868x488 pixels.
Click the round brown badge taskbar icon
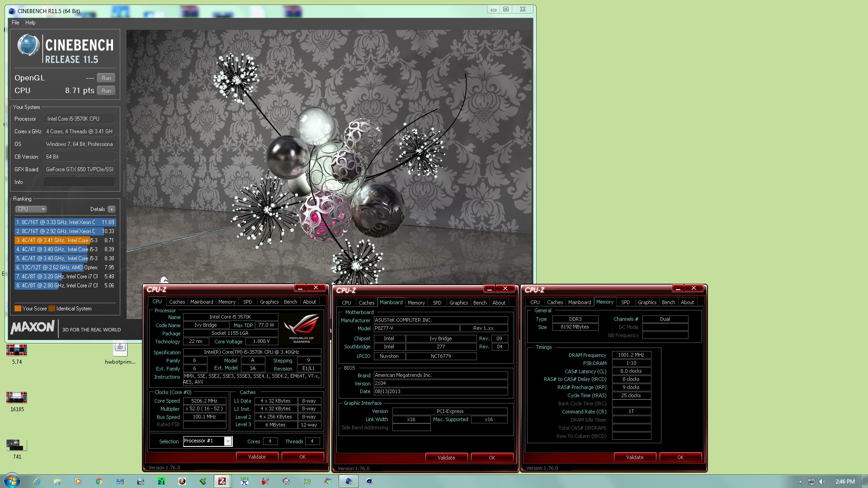click(182, 481)
